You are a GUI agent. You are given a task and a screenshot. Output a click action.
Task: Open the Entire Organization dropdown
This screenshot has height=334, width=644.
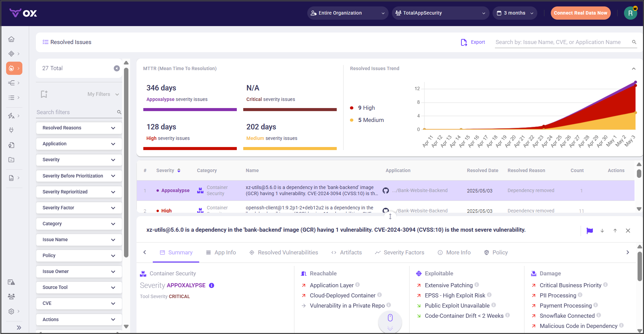348,13
